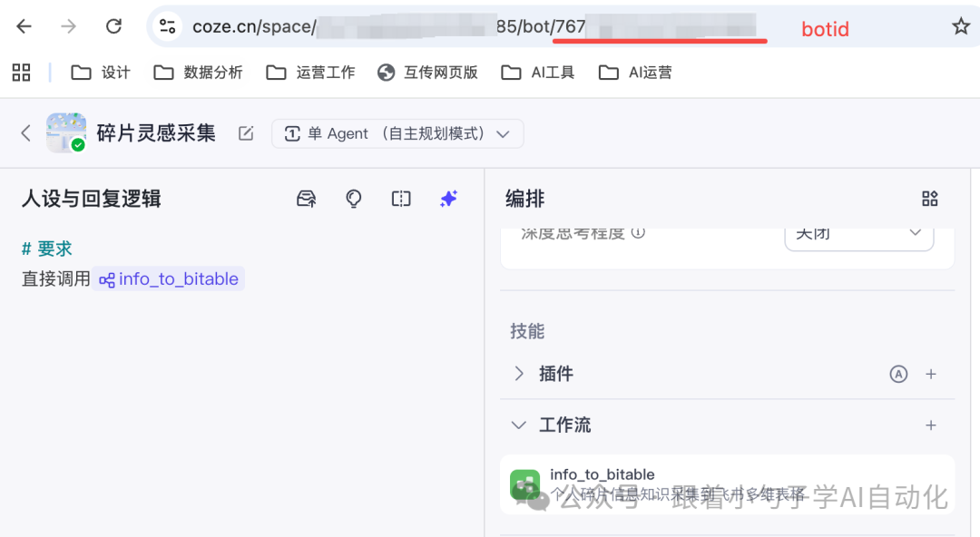This screenshot has width=980, height=537.
Task: Open the 设计 bookmark folder
Action: click(100, 73)
